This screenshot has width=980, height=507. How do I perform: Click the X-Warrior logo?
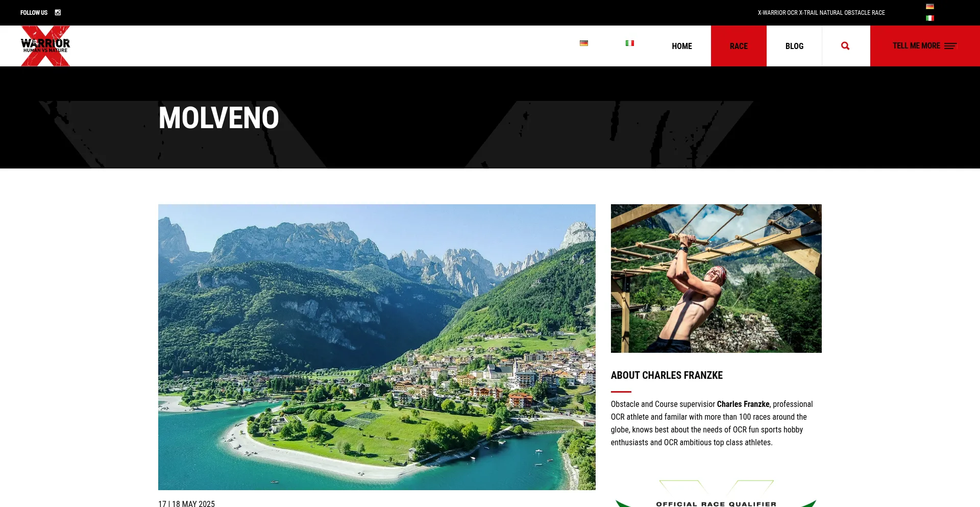45,46
